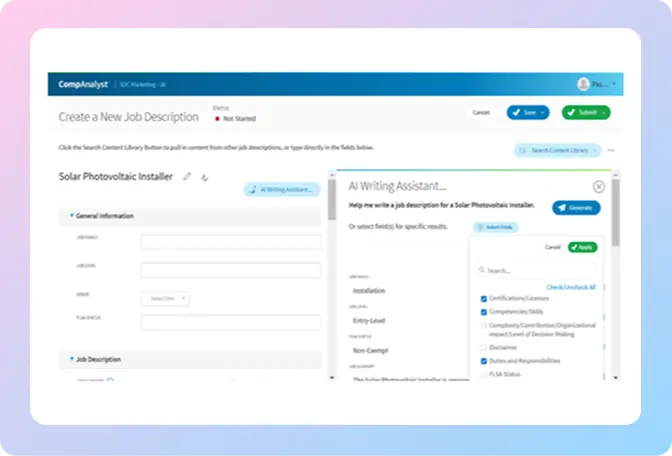Toggle the Duties and Responsibilities checkbox
Image resolution: width=672 pixels, height=456 pixels.
484,360
